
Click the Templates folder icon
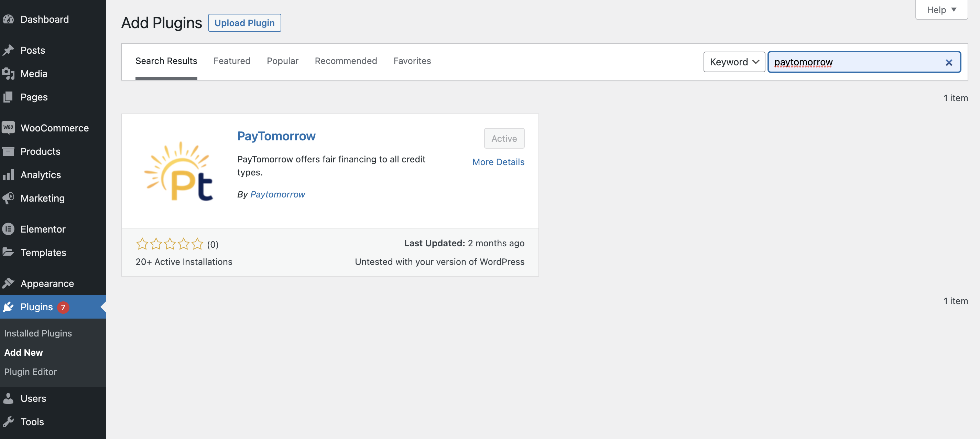8,252
